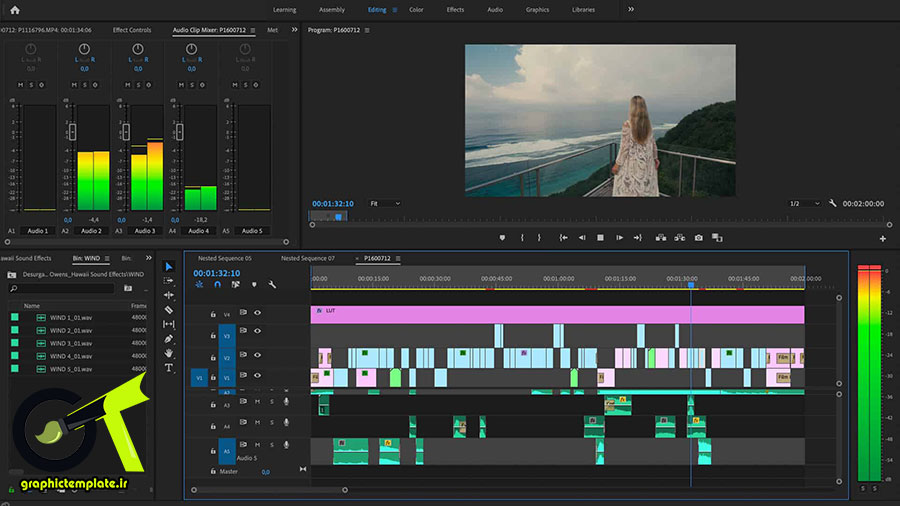
Task: Open P1600712 timeline tab menu
Action: (x=398, y=259)
